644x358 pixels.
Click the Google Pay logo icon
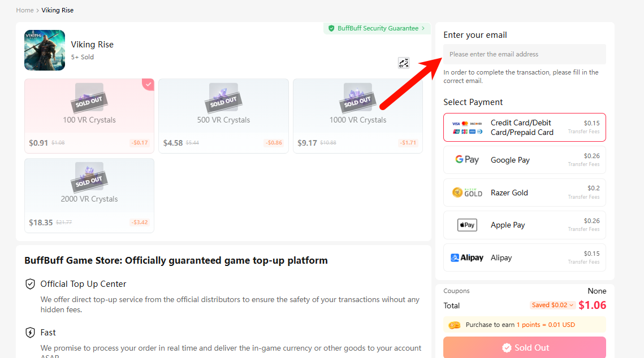tap(467, 160)
